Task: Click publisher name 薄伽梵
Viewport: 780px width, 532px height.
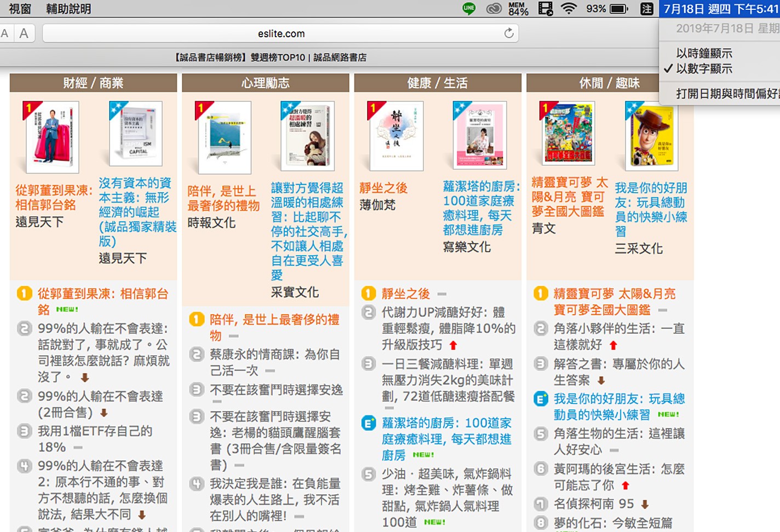Action: (x=377, y=205)
